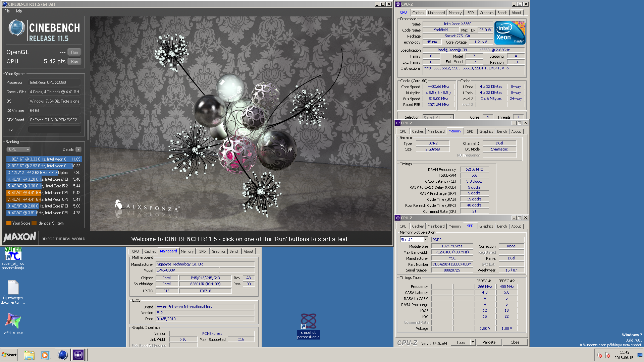The height and width of the screenshot is (362, 644).
Task: Open the Action Center flag tray icon
Action: (607, 355)
